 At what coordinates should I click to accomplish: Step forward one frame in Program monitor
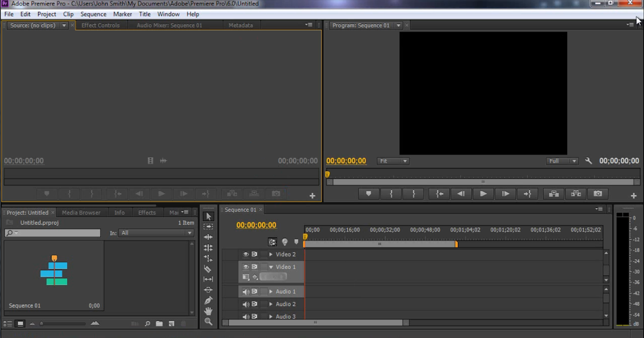point(506,194)
